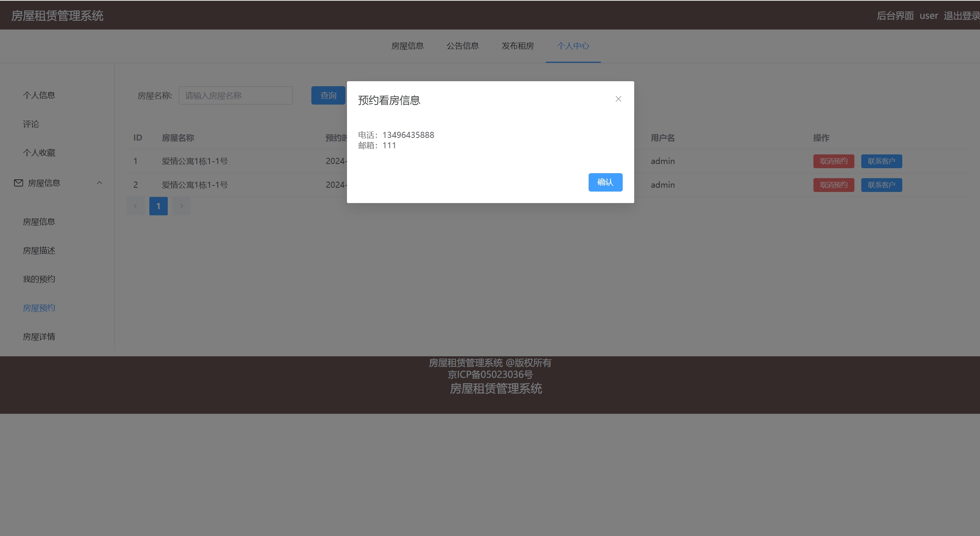Screen dimensions: 980x536
Task: Focus the 房屋名称 search input field
Action: (236, 95)
